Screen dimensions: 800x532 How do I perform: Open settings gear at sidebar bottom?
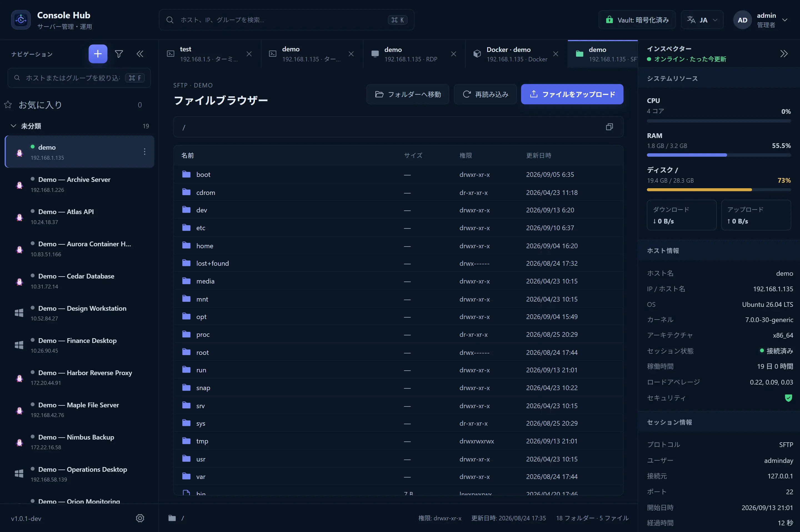pos(140,518)
